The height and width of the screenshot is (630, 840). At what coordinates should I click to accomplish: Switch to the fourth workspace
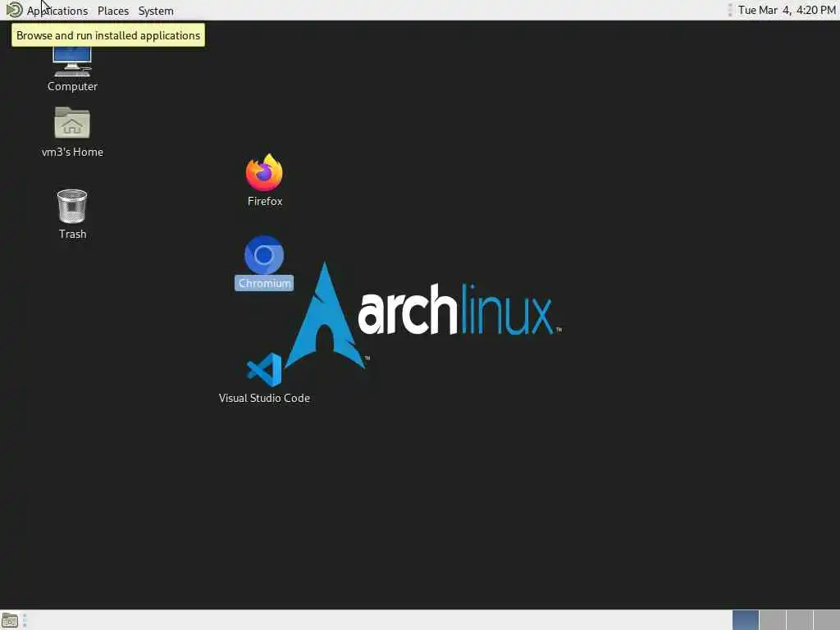826,620
